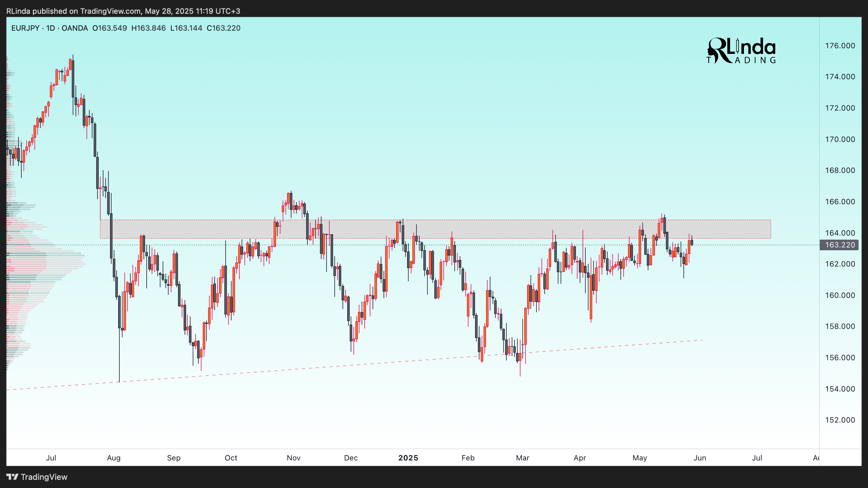The width and height of the screenshot is (868, 488).
Task: Click the 1D timeframe label in header
Action: pos(50,28)
